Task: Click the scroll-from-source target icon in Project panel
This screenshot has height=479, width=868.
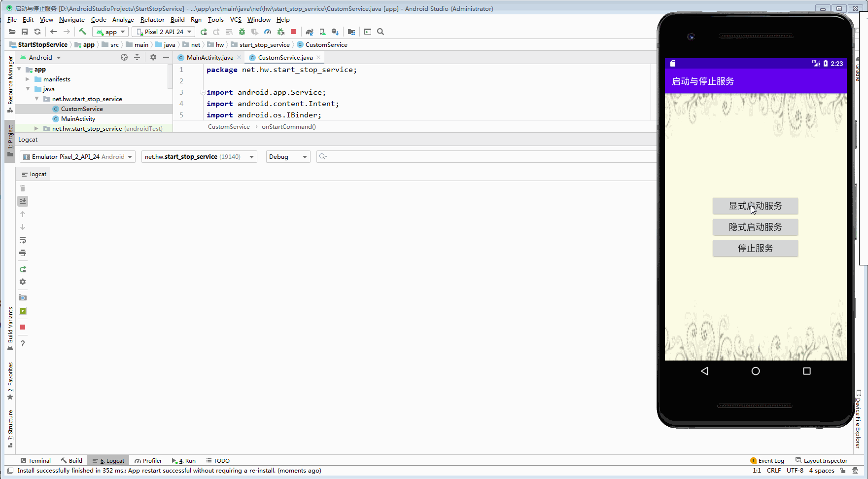Action: point(124,57)
